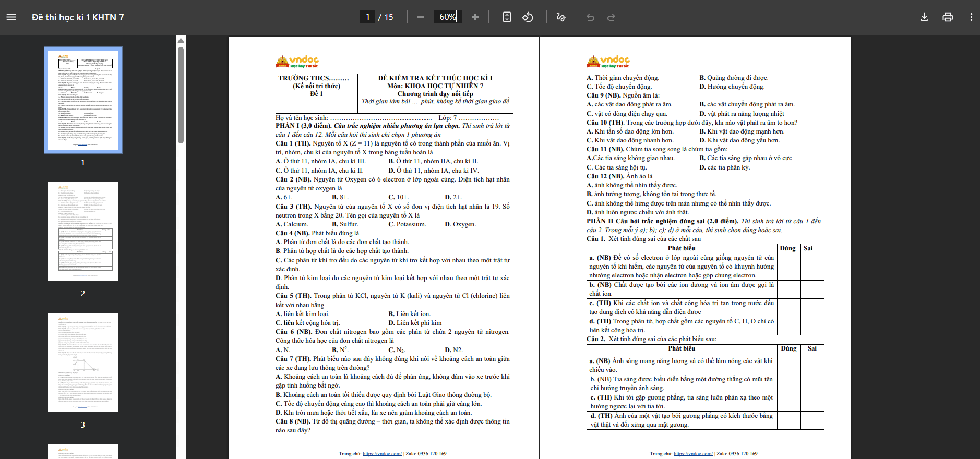This screenshot has height=459, width=980.
Task: Select the page number input field
Action: pyautogui.click(x=367, y=17)
